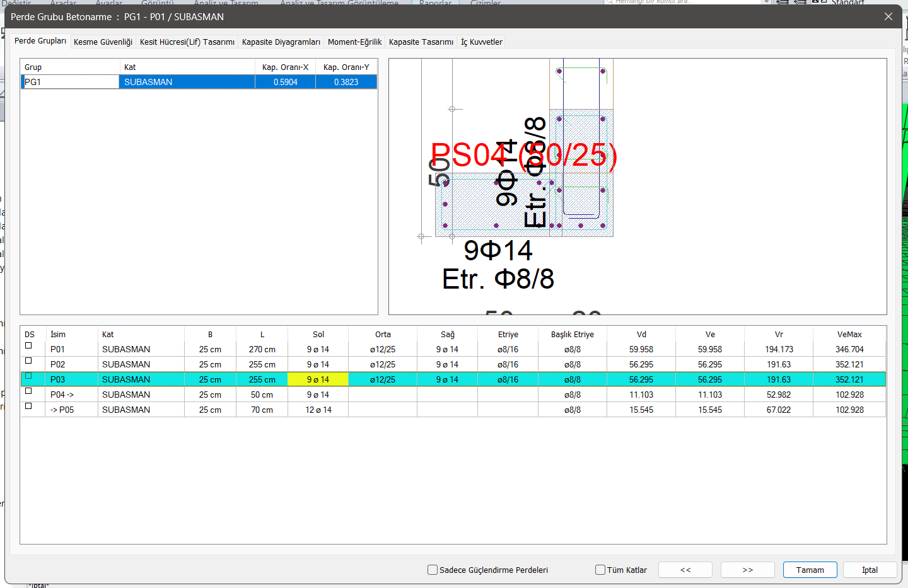Click the İsim column header
The height and width of the screenshot is (588, 908).
(x=71, y=334)
